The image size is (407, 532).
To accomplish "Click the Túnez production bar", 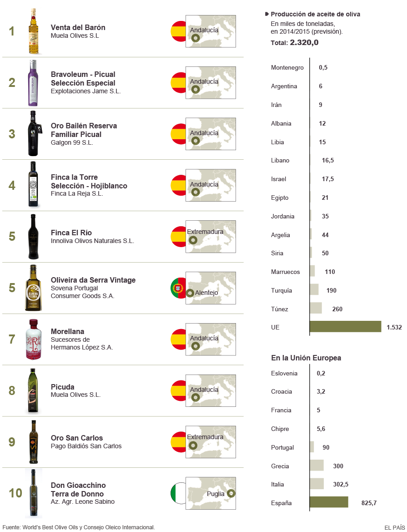I will 316,309.
